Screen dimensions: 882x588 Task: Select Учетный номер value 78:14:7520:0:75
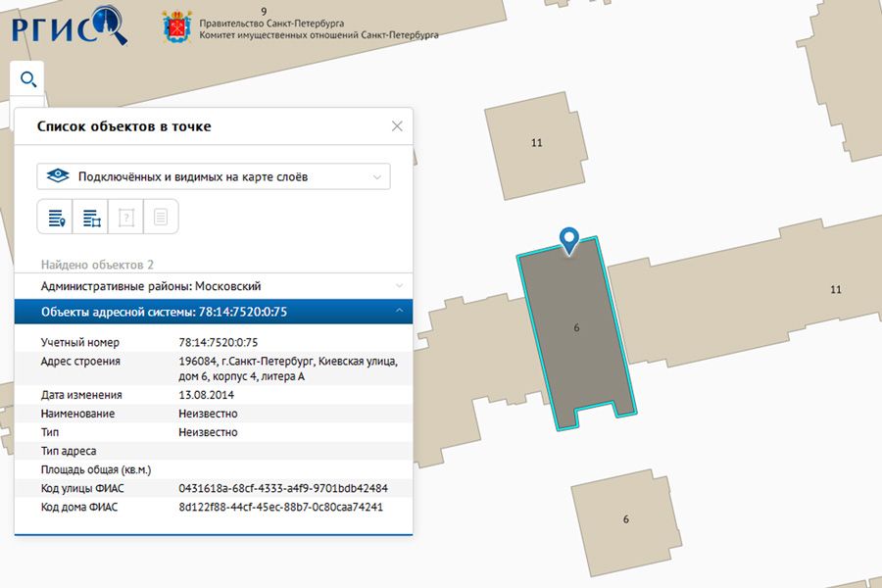pos(219,342)
